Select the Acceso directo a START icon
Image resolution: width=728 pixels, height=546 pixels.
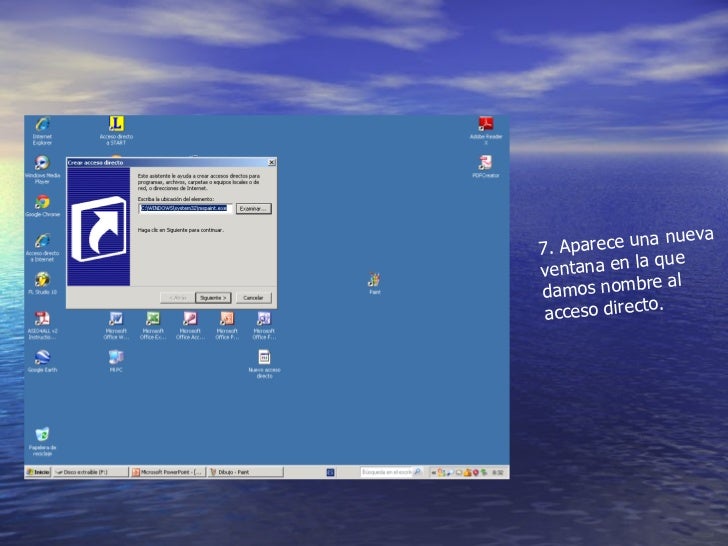[x=116, y=124]
